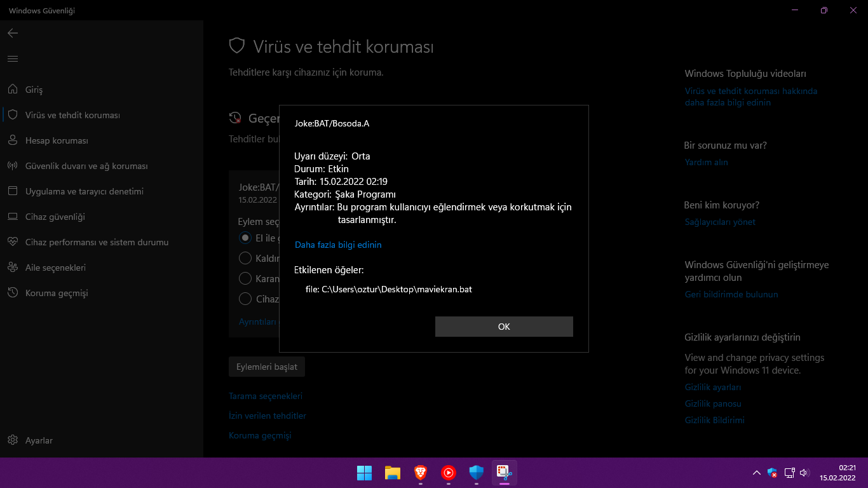Click the Sağlayıcıları yönet link

click(721, 222)
